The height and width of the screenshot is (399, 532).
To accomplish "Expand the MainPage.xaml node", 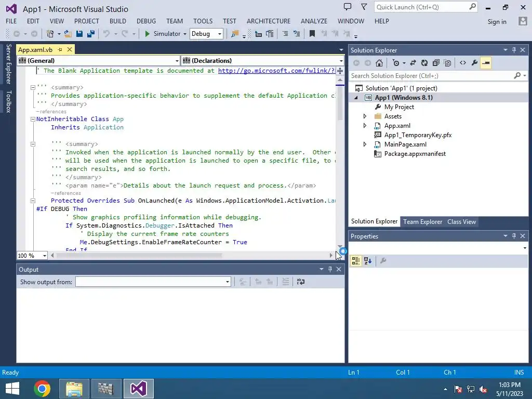I will [x=365, y=144].
